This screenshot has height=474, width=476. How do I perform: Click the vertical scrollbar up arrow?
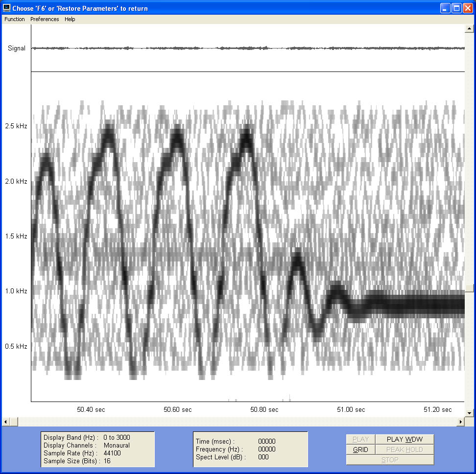pos(469,28)
